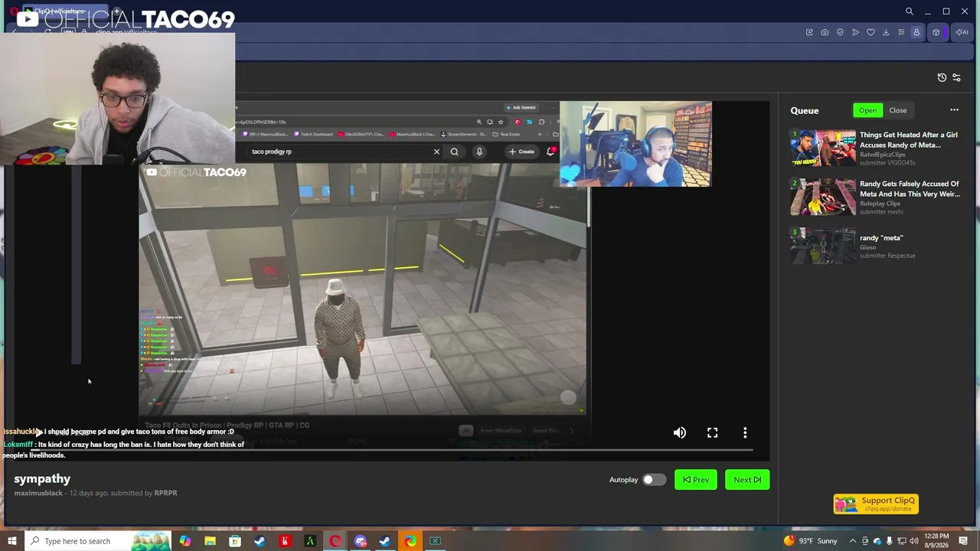This screenshot has height=551, width=980.
Task: Take a snapshot with the camera icon
Action: click(x=825, y=32)
